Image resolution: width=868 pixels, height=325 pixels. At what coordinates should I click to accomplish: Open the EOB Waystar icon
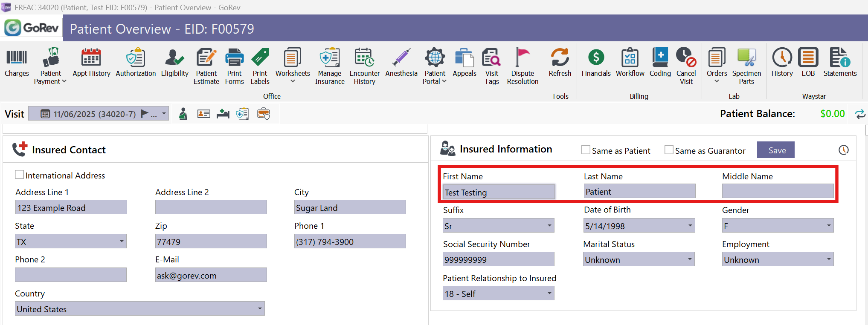[x=808, y=58]
